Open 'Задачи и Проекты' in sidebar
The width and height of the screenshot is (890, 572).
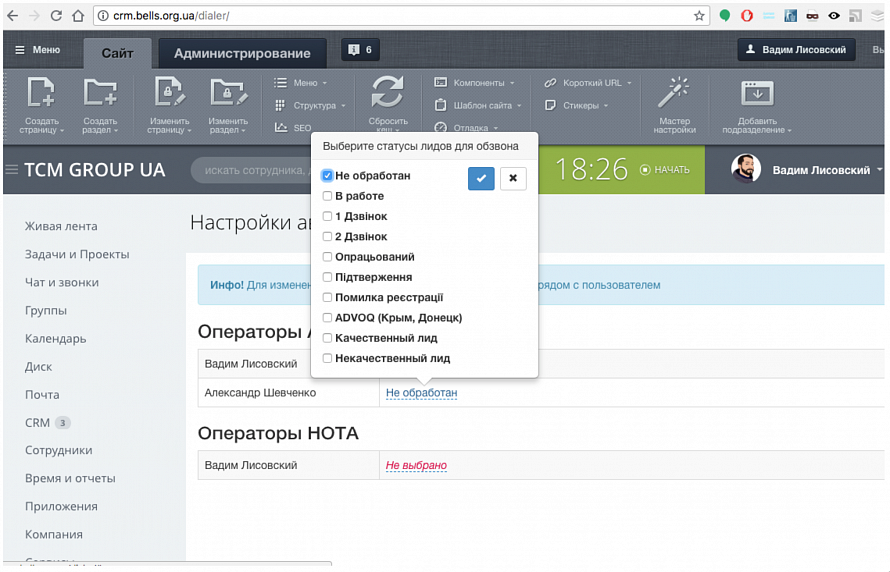coord(77,254)
